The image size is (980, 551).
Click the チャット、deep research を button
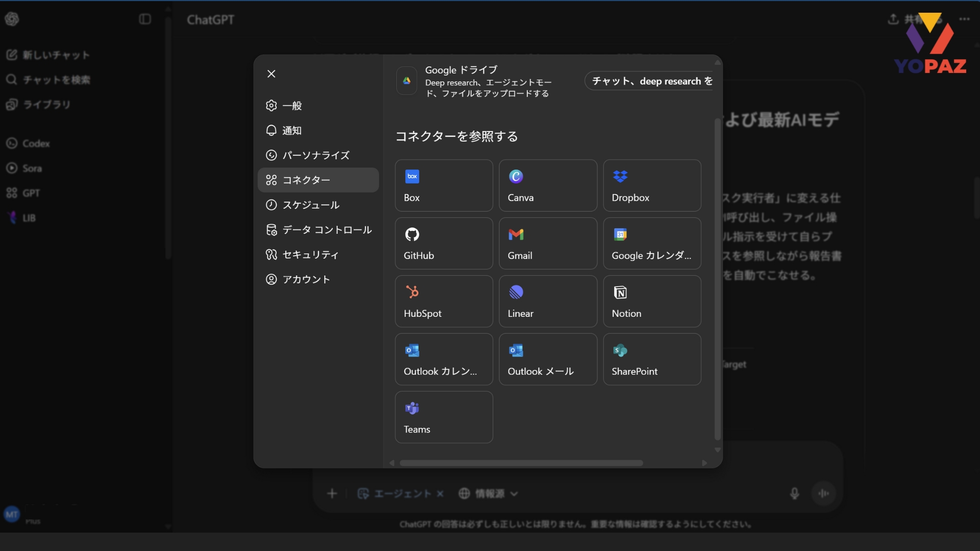pyautogui.click(x=649, y=81)
